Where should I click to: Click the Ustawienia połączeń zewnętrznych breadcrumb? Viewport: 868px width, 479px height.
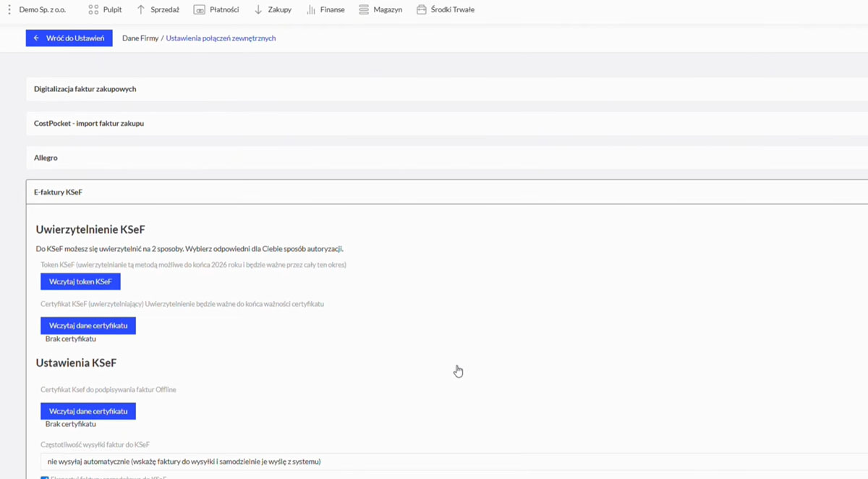tap(221, 38)
